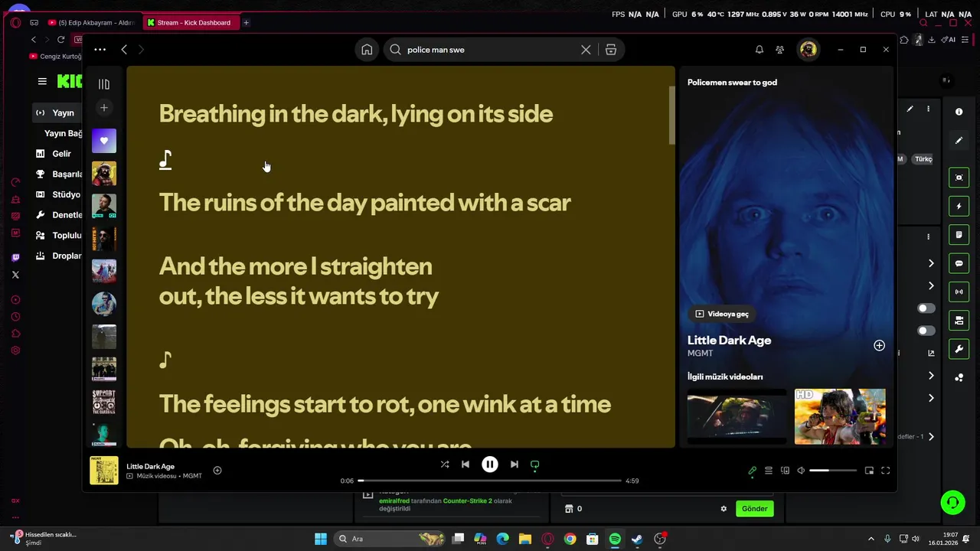Open Stüdyo in Kick sidebar
The width and height of the screenshot is (980, 551).
click(57, 194)
